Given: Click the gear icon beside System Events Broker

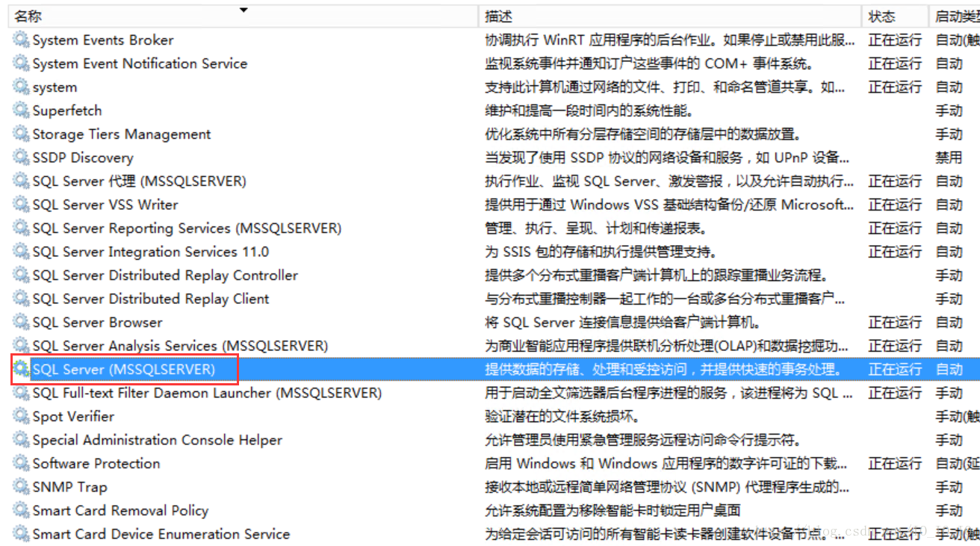Looking at the screenshot, I should click(x=21, y=40).
